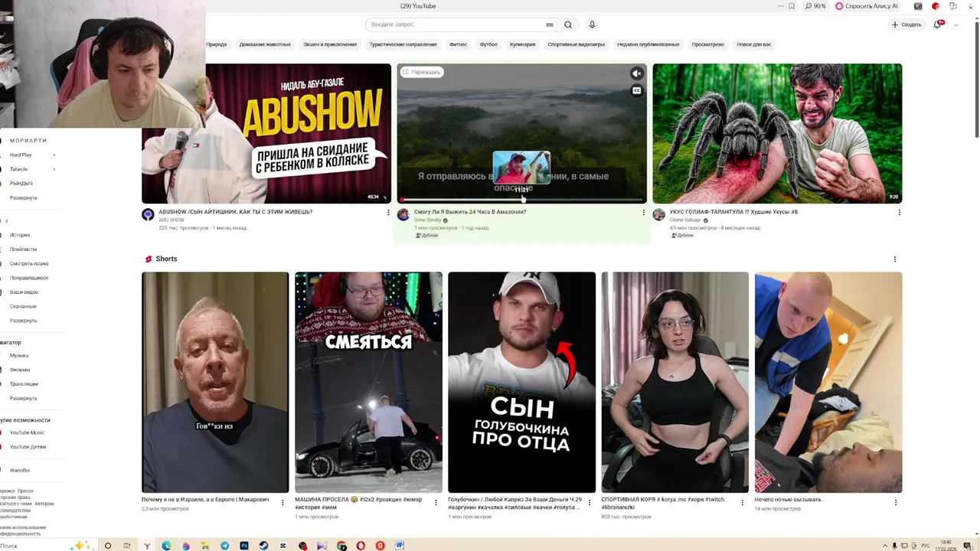The width and height of the screenshot is (980, 551).
Task: Select the Домашние животные filter chip
Action: [265, 44]
